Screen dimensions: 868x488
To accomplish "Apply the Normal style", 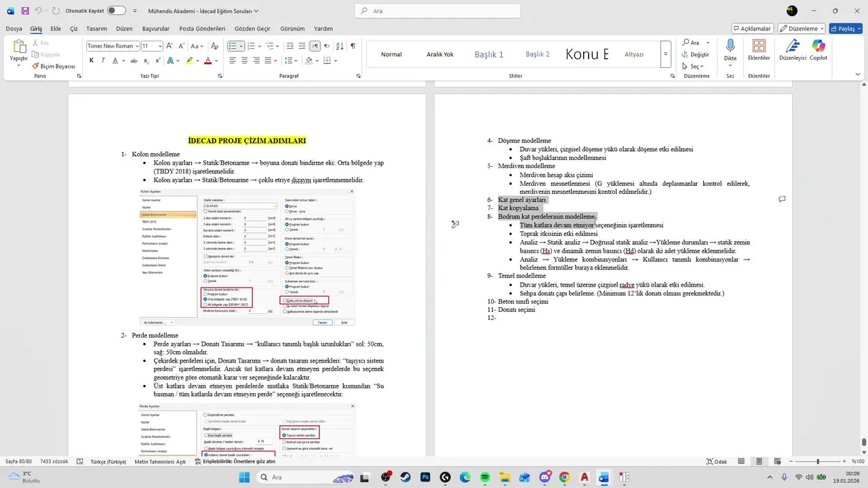I will click(x=391, y=54).
